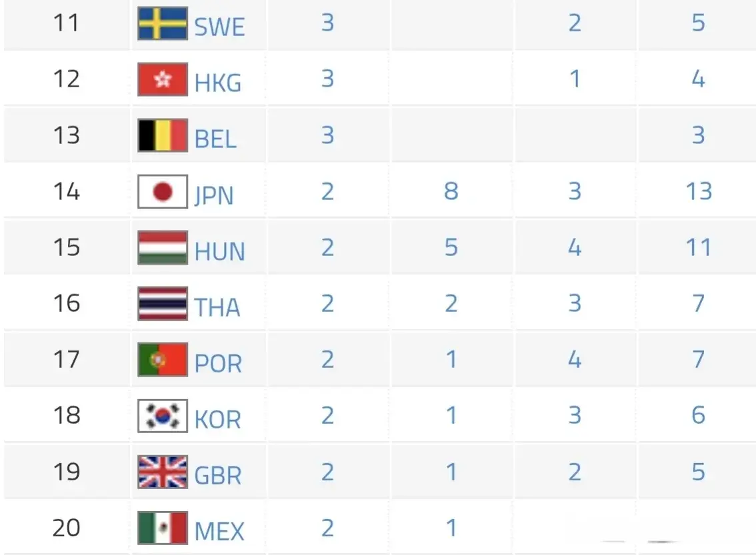Select the JPN country code link

214,196
